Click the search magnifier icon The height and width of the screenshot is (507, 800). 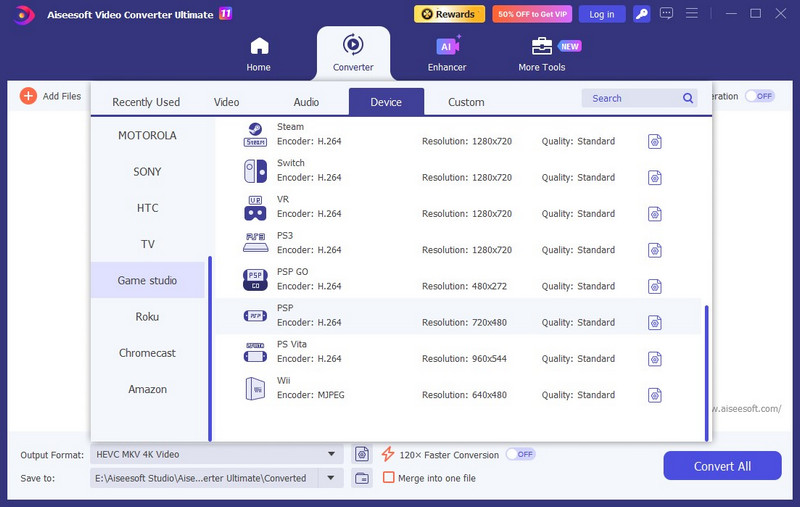click(x=688, y=98)
